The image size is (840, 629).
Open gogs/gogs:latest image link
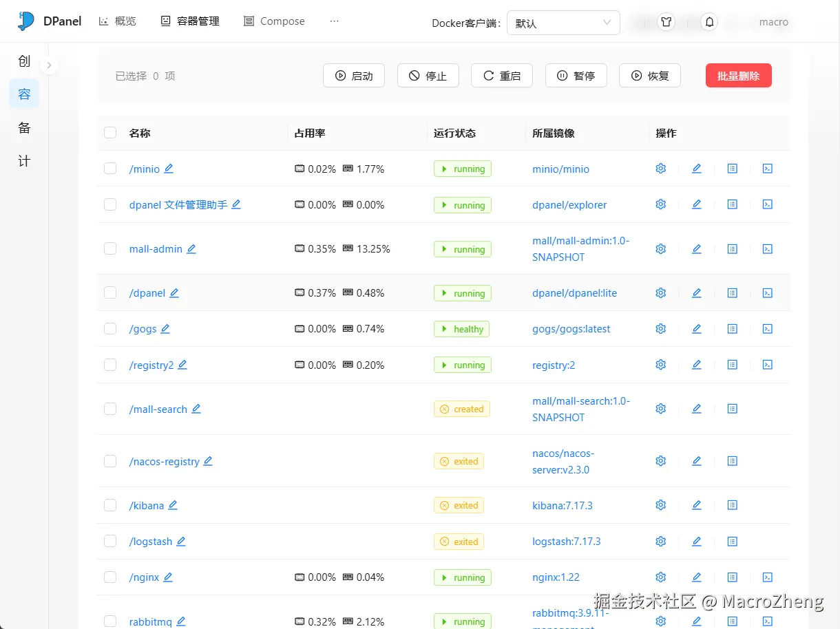coord(571,329)
